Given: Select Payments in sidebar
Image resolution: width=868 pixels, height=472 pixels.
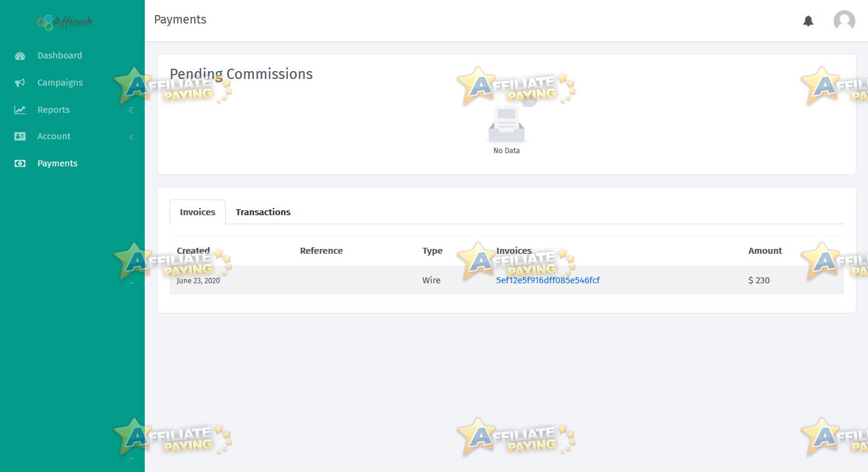Looking at the screenshot, I should point(57,163).
